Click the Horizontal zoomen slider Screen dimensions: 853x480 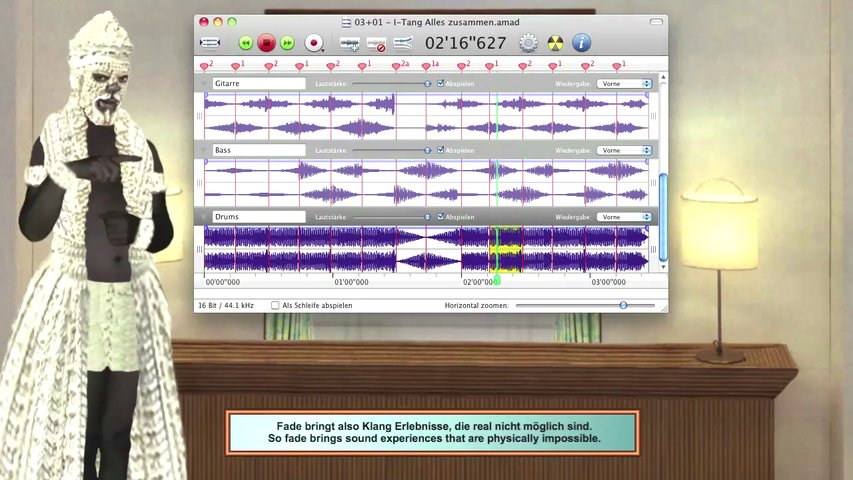(623, 305)
